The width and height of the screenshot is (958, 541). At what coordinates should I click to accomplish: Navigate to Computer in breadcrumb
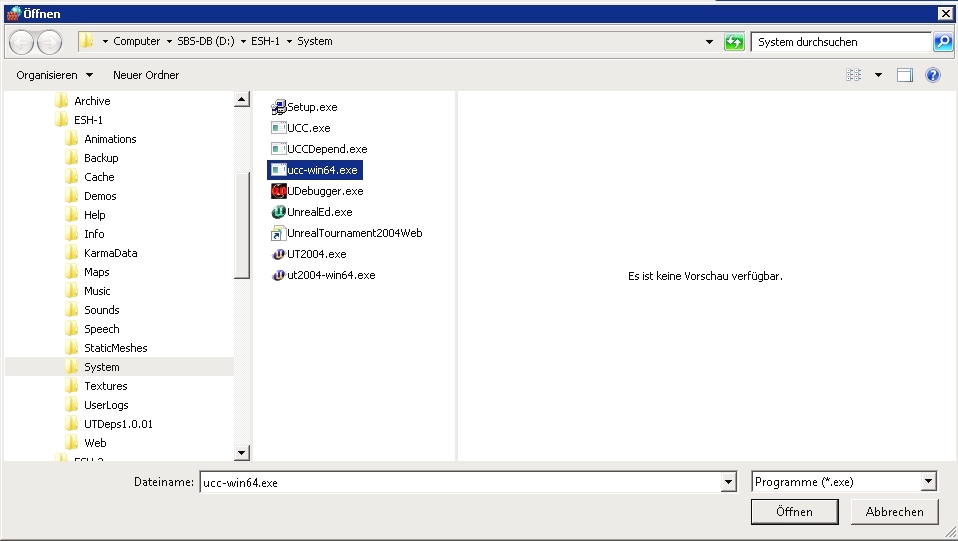(x=137, y=41)
